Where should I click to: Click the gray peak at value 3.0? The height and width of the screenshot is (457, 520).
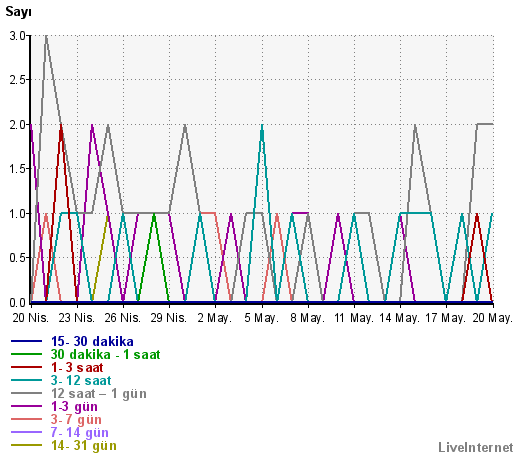(46, 36)
